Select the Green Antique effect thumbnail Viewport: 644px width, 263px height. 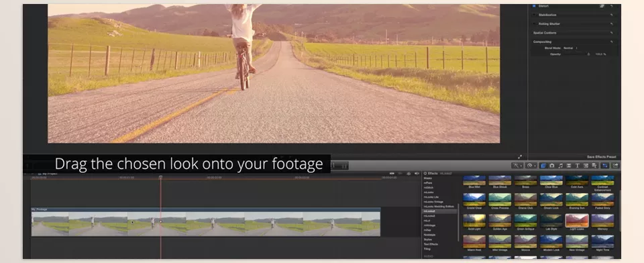tap(526, 221)
